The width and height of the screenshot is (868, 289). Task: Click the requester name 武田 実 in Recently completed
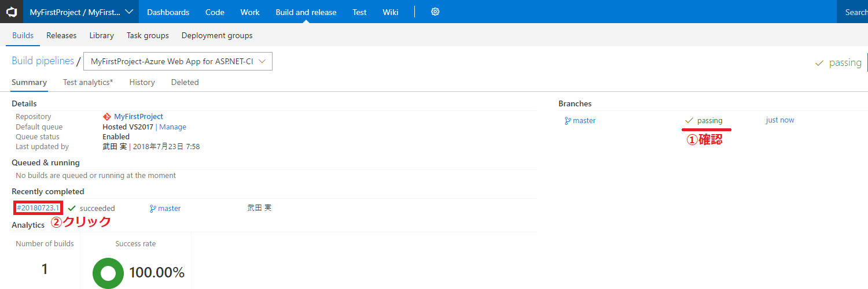tap(259, 208)
